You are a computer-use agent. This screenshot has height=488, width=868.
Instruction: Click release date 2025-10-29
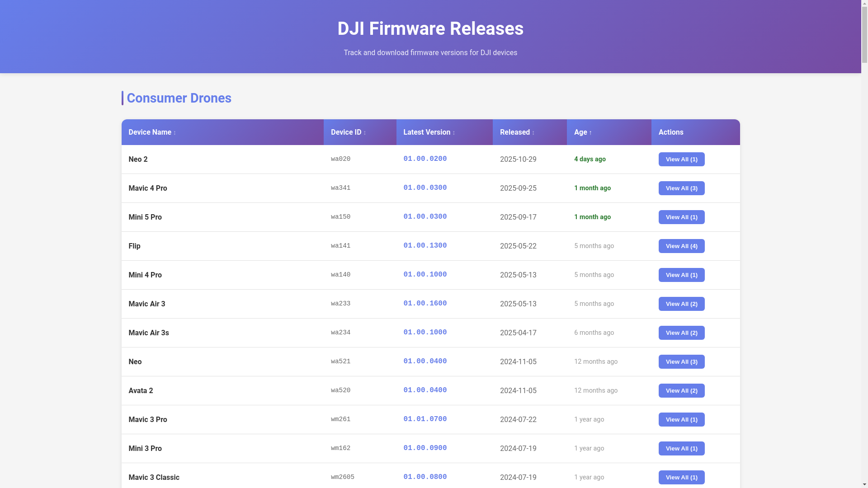(x=518, y=160)
